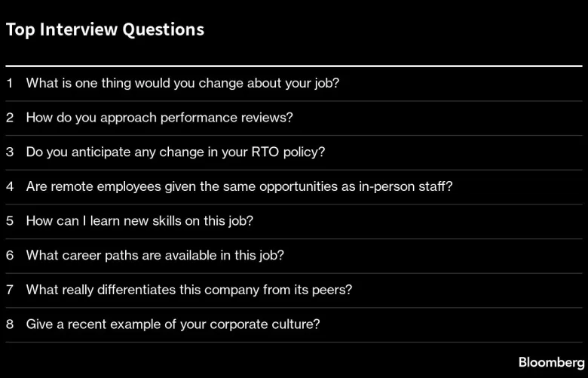Click the row number 5

(10, 221)
